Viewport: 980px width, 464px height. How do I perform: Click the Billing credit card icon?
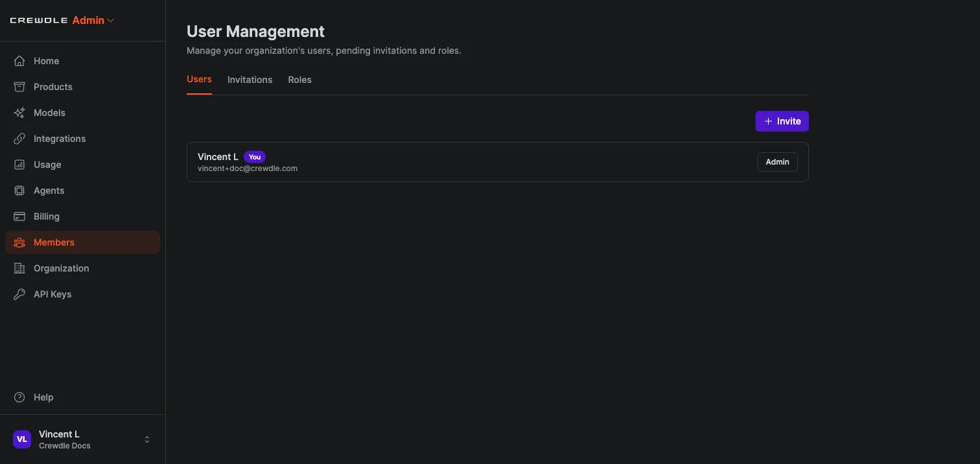pyautogui.click(x=19, y=216)
